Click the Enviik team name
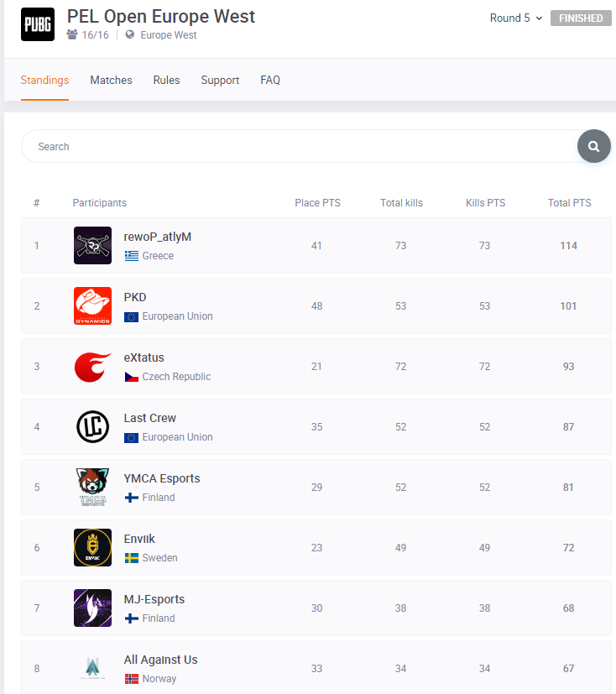This screenshot has height=694, width=616. coord(139,539)
